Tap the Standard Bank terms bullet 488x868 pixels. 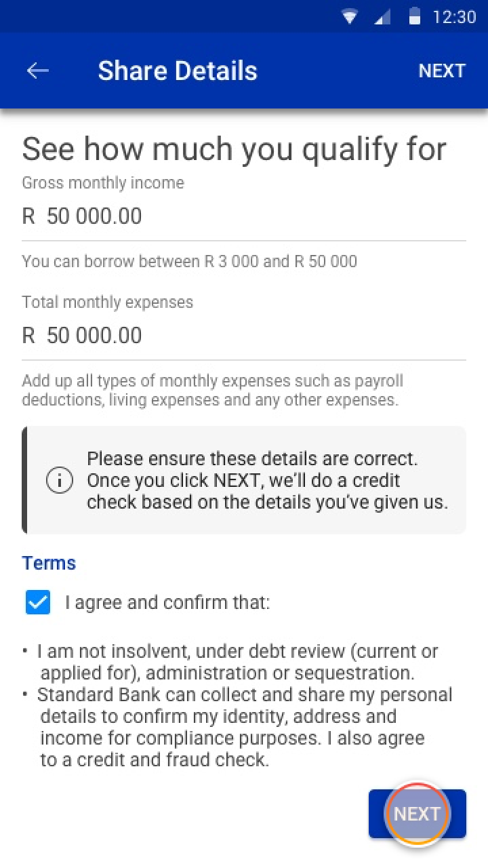244,727
